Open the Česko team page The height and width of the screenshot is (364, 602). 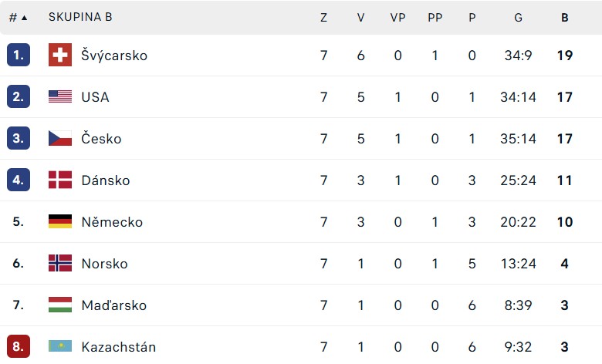(101, 139)
